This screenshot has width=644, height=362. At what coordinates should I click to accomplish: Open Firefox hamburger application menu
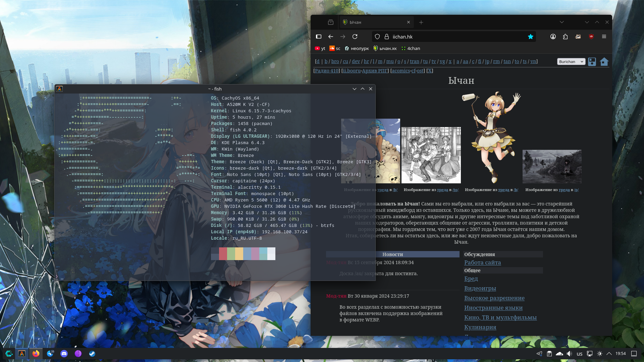tap(604, 37)
